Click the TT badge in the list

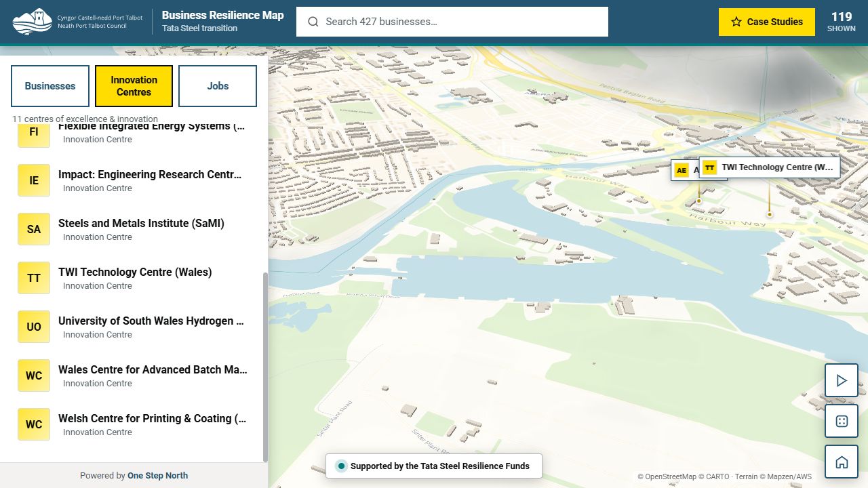34,278
